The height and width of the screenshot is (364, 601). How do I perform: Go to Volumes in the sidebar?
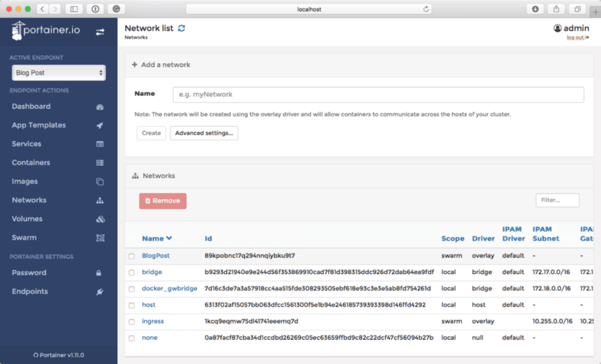27,219
